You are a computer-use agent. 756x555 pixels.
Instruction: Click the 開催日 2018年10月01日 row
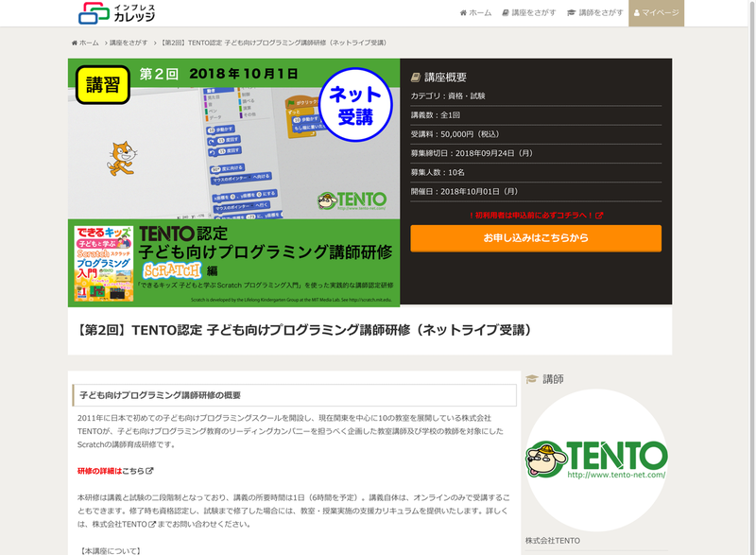[536, 191]
